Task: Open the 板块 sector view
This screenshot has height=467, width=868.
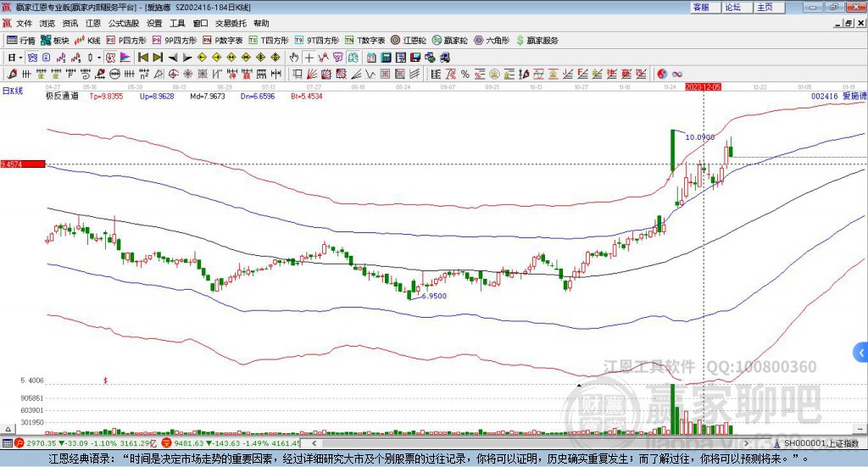Action: click(55, 41)
